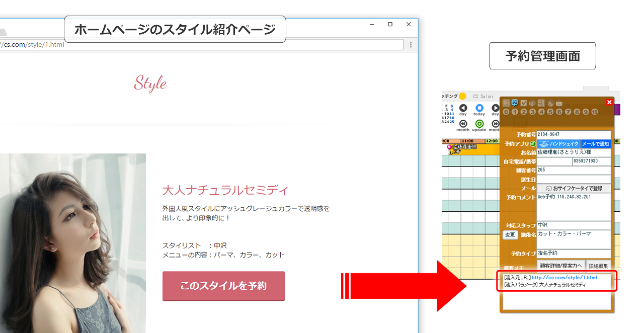Jump to today in reservation calendar
Viewport: 644px width, 333px height.
click(479, 108)
